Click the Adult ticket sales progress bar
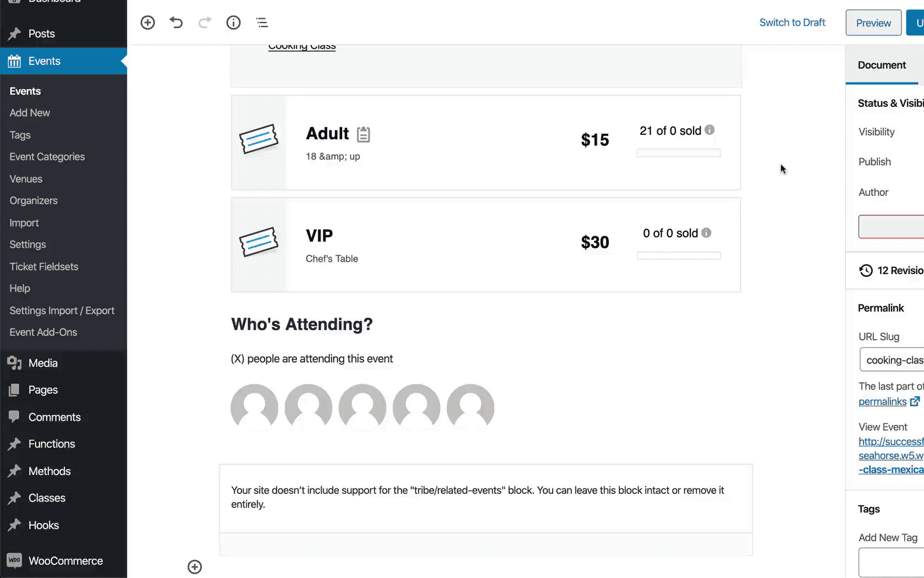The width and height of the screenshot is (924, 578). click(x=678, y=152)
